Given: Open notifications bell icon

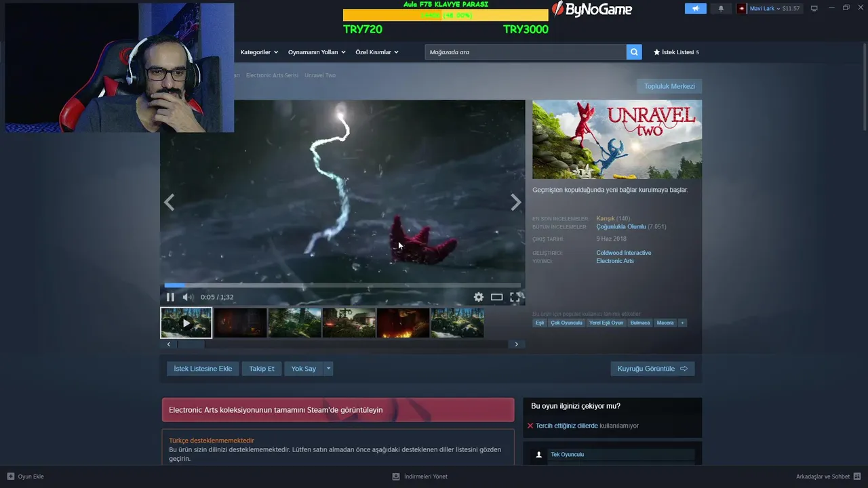Looking at the screenshot, I should [721, 9].
